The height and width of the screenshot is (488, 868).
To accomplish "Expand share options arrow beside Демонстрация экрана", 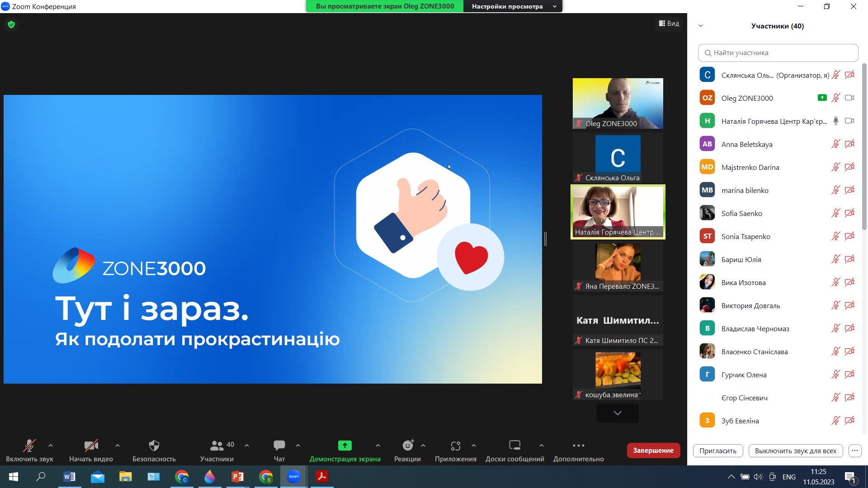I will [378, 446].
